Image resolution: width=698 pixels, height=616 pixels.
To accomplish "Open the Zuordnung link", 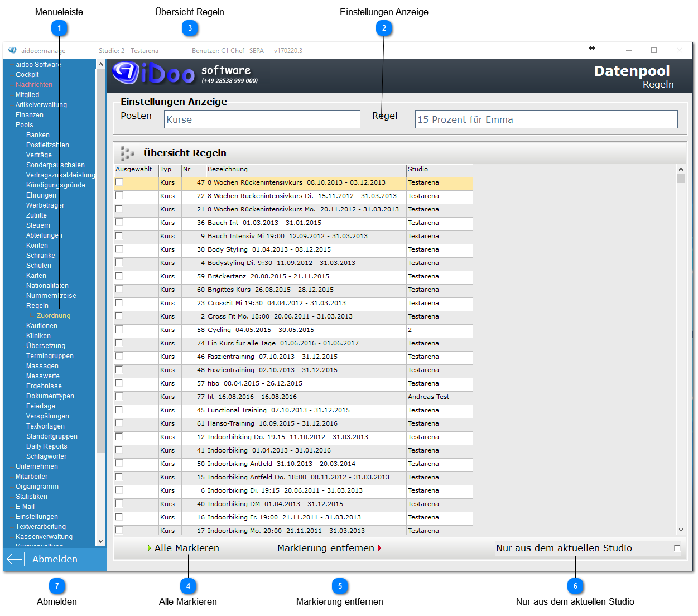I will [54, 316].
